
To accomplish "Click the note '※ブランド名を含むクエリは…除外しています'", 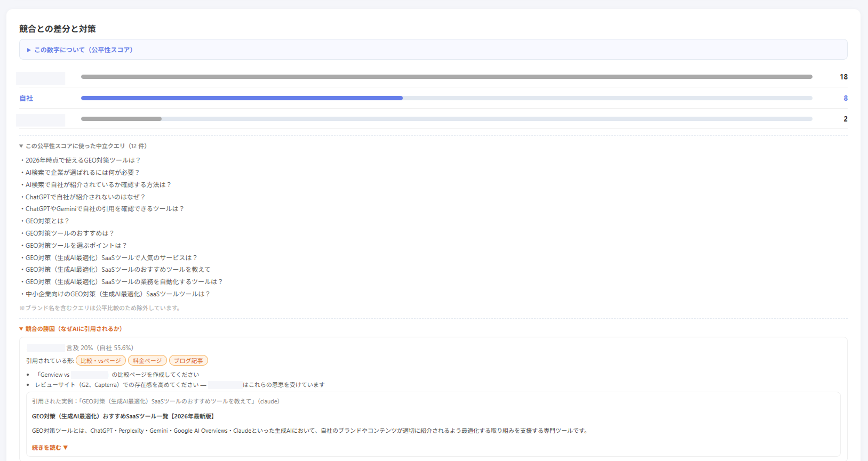I will (x=100, y=308).
